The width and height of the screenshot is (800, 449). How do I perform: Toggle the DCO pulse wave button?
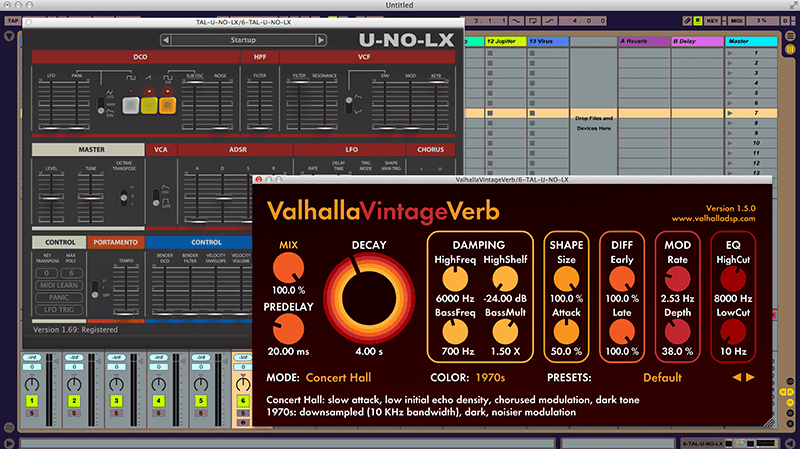click(131, 105)
